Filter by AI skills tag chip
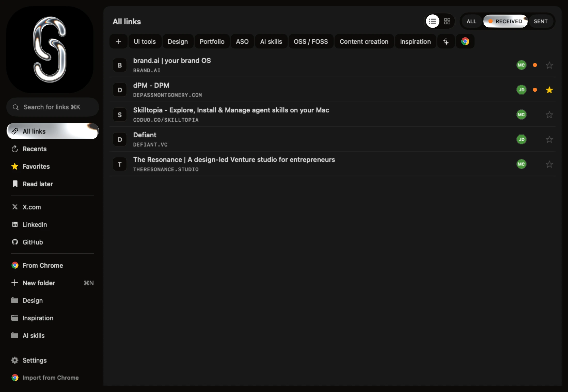The width and height of the screenshot is (568, 392). (271, 42)
